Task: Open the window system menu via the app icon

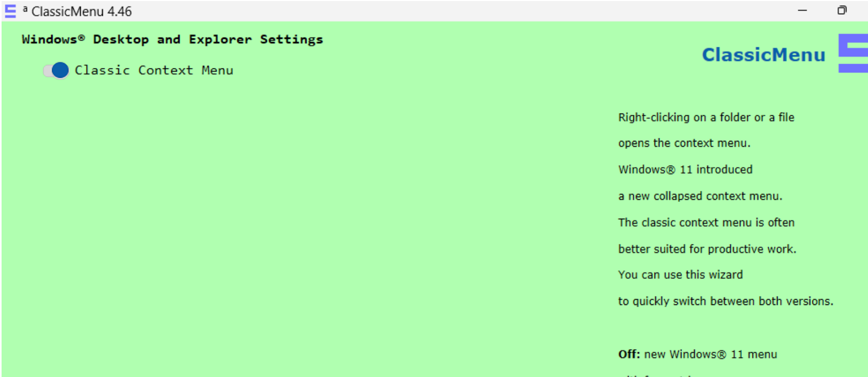Action: [x=9, y=11]
